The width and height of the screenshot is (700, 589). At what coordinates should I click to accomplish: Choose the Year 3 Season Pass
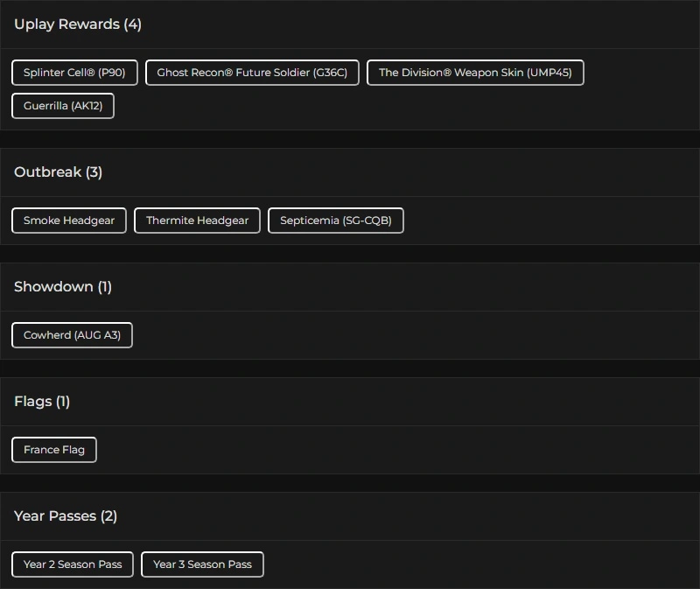202,564
